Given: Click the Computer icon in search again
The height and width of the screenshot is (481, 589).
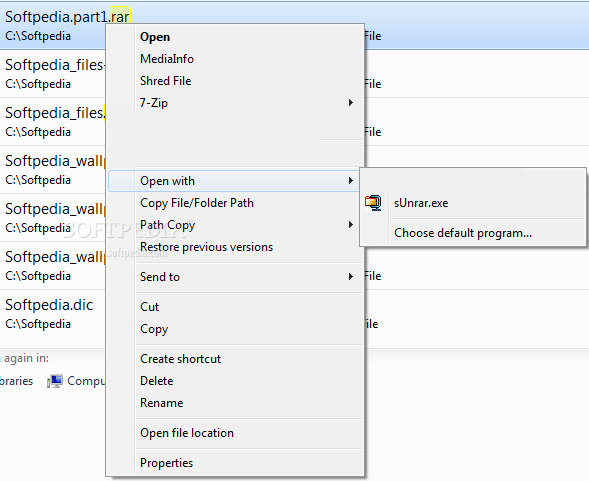Looking at the screenshot, I should pyautogui.click(x=55, y=381).
